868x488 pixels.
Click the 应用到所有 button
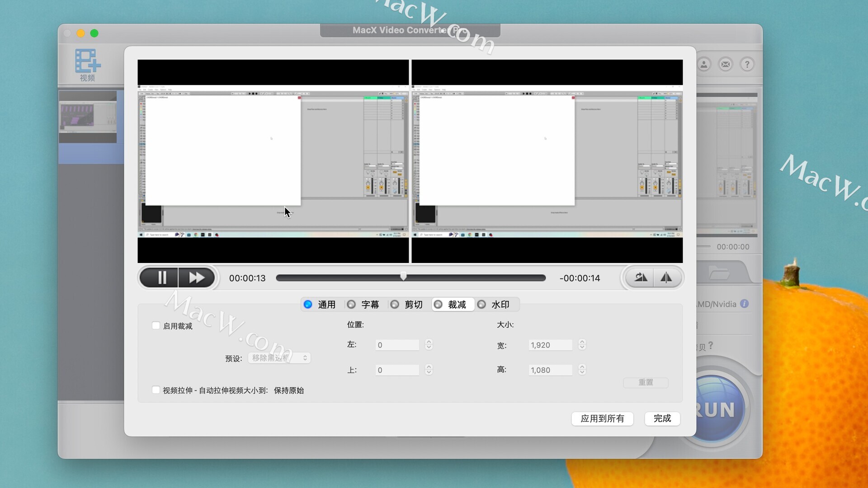(x=602, y=418)
